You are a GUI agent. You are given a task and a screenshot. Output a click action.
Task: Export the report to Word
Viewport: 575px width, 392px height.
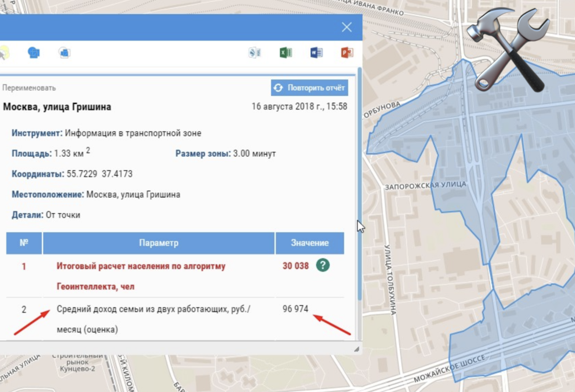tap(316, 53)
